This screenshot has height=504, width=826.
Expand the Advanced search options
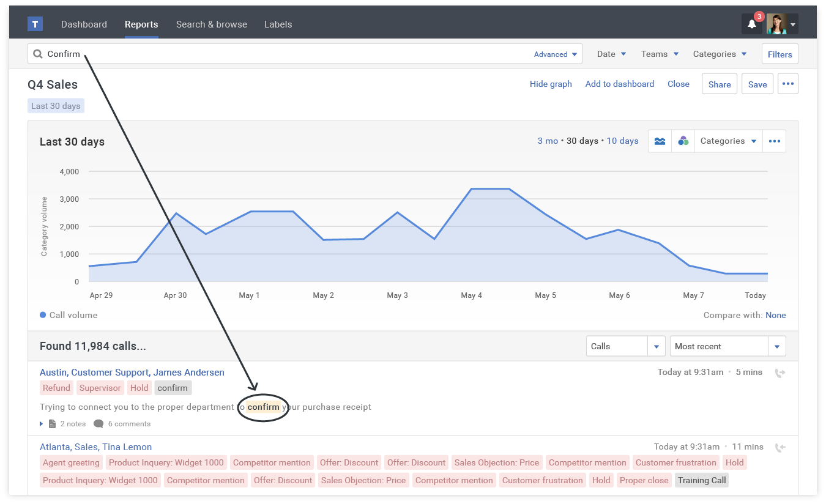[555, 54]
